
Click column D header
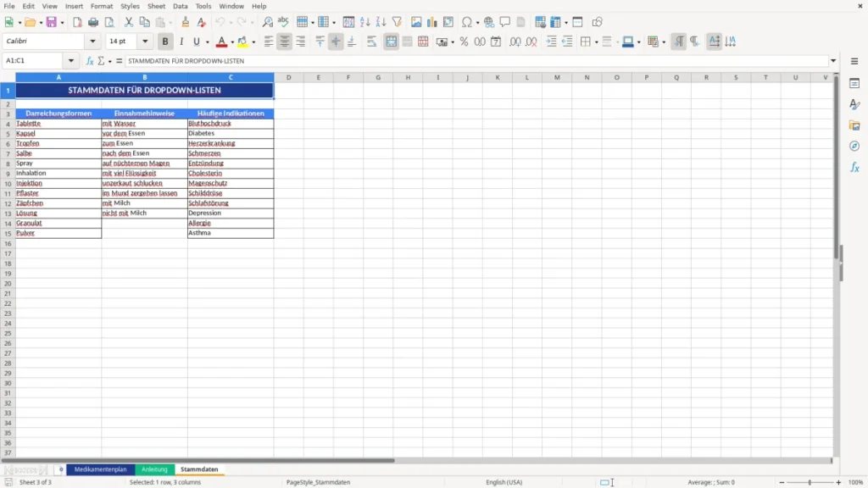pos(288,77)
